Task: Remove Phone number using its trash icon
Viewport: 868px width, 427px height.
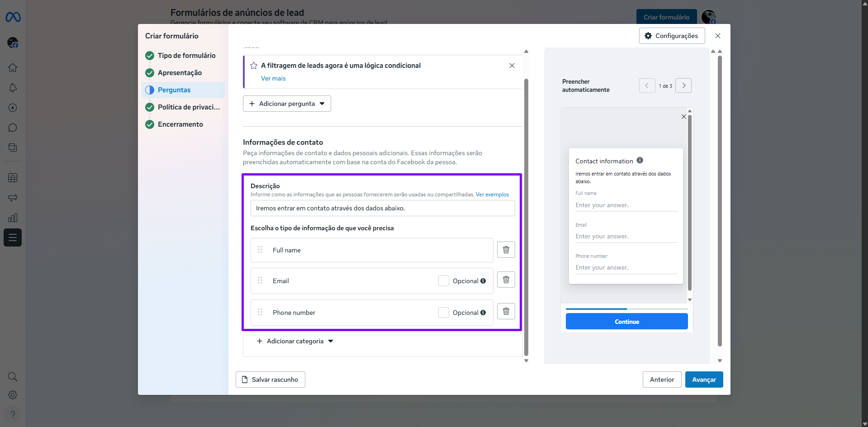Action: coord(506,311)
